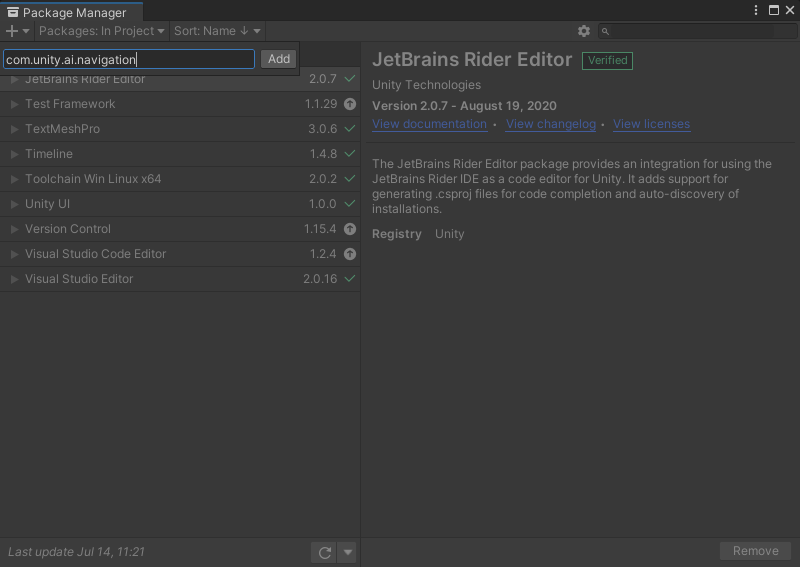This screenshot has height=567, width=800.
Task: Click the 2.0.16 version number
Action: pyautogui.click(x=320, y=279)
